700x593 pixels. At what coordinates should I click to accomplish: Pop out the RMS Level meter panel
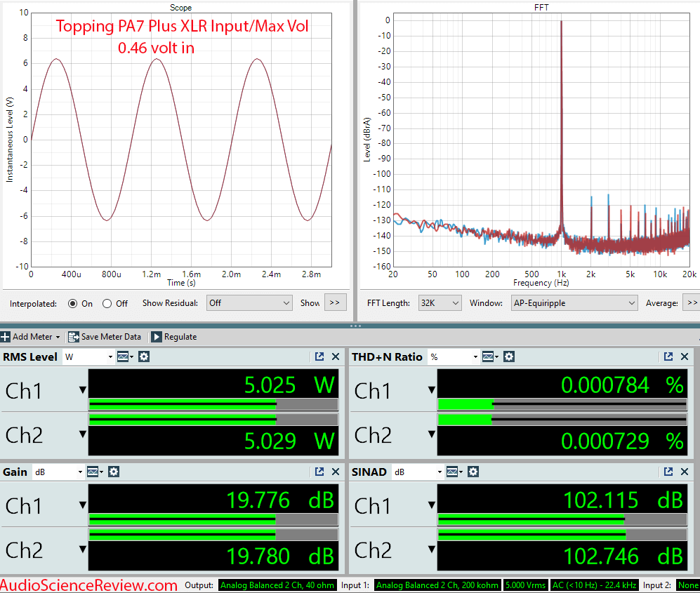click(319, 357)
